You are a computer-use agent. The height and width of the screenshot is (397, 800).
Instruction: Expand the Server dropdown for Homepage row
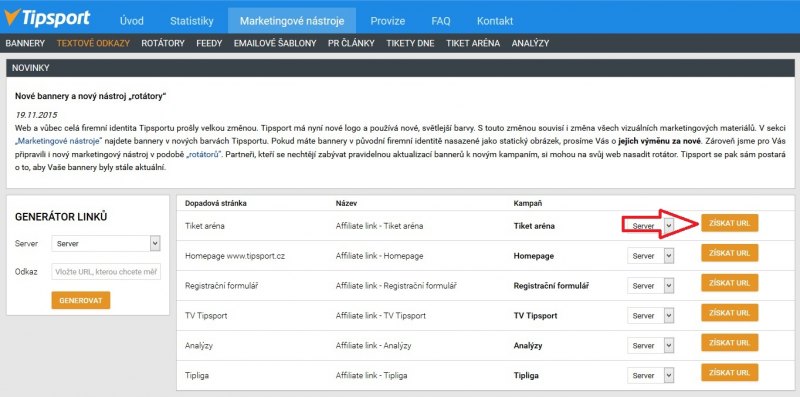tap(651, 256)
